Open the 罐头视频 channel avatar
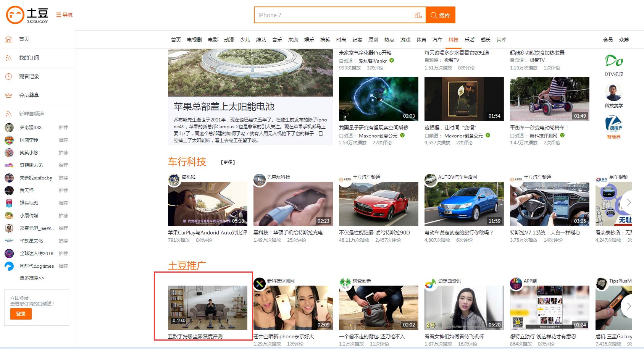The image size is (644, 349). [9, 203]
